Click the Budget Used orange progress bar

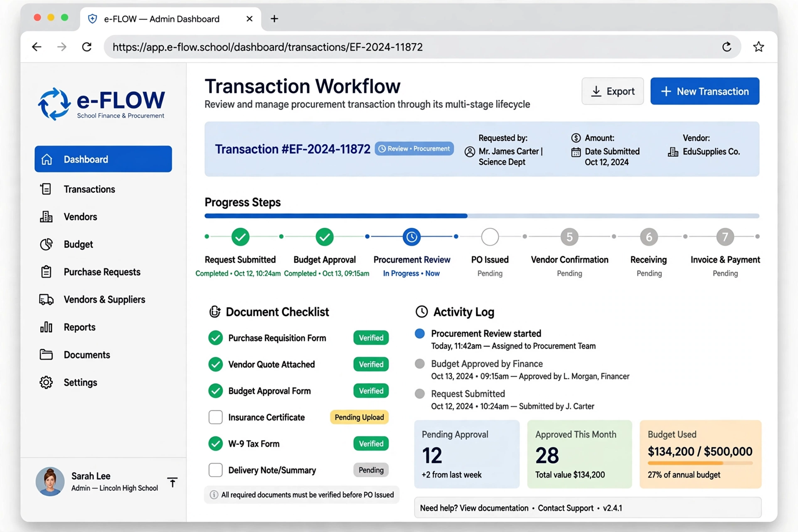(x=700, y=463)
